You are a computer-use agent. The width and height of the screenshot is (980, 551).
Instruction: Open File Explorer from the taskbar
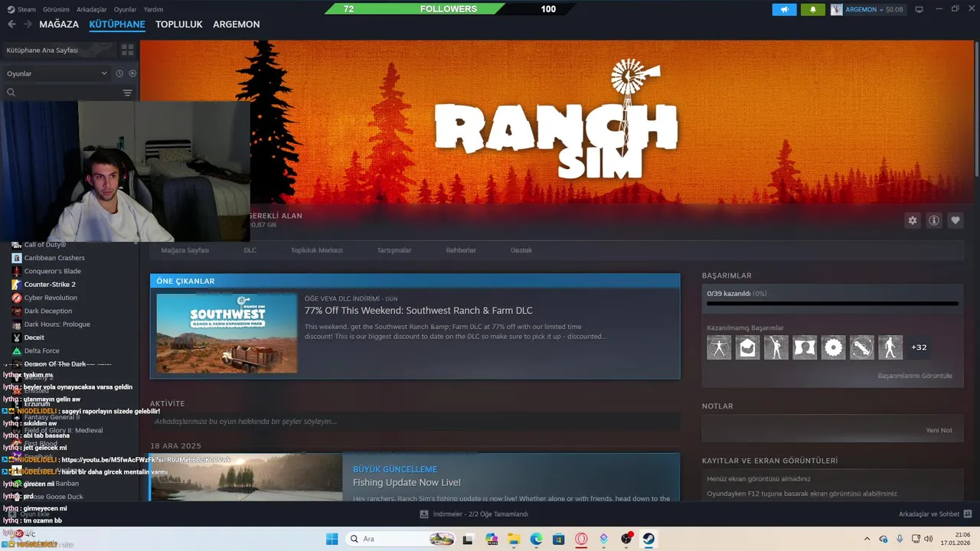pos(514,539)
